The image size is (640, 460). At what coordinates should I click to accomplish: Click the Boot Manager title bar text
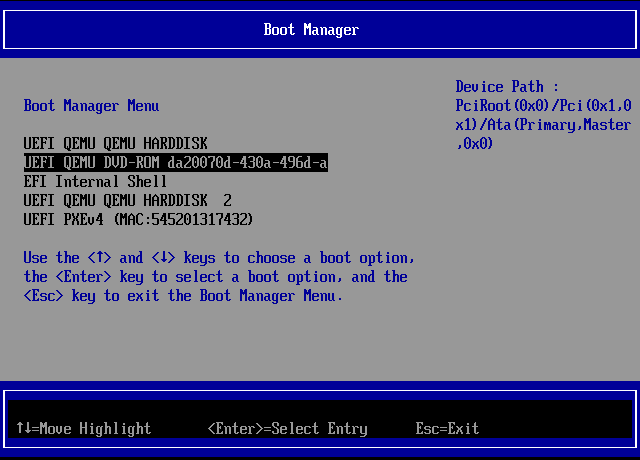coord(311,29)
